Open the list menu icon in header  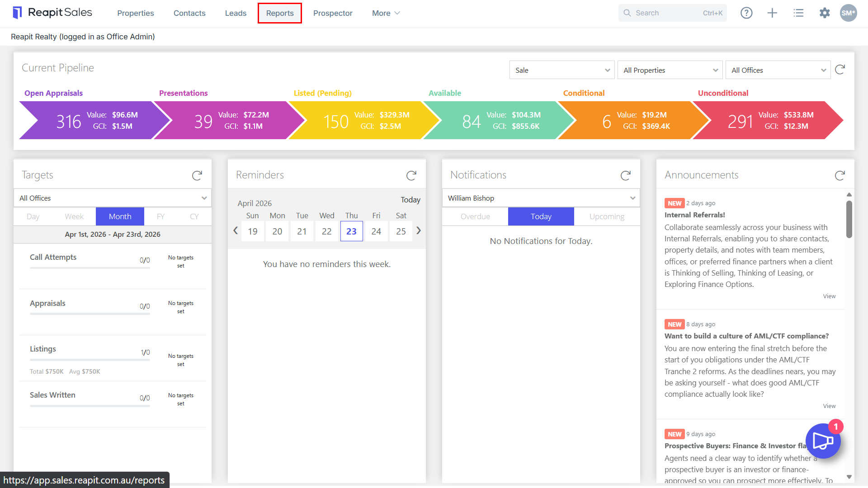coord(798,13)
